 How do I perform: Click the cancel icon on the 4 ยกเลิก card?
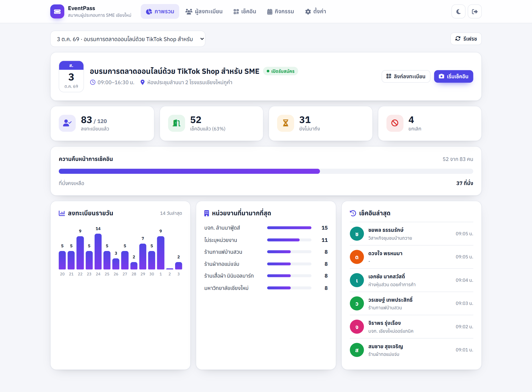pos(395,123)
